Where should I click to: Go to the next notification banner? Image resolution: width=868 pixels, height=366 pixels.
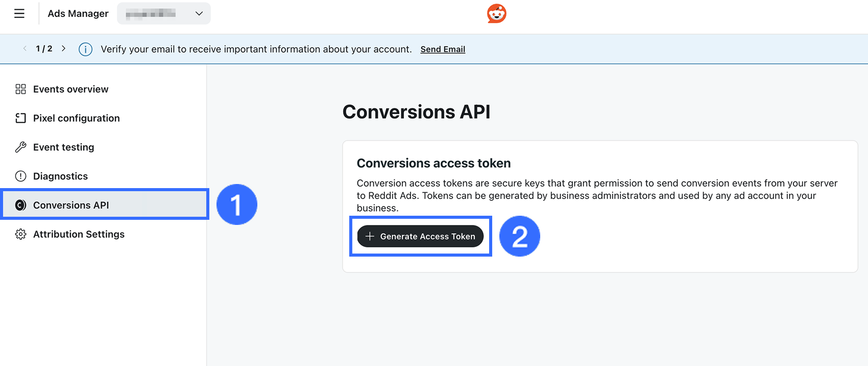coord(63,49)
